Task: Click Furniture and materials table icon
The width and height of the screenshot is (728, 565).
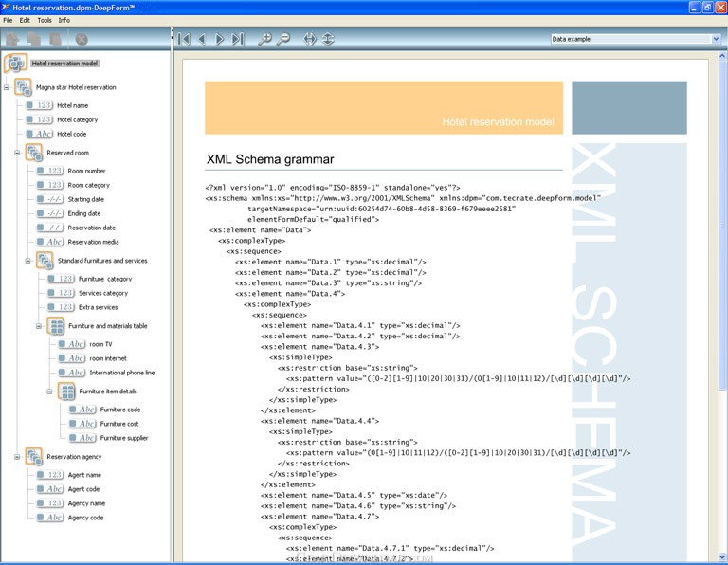Action: coord(56,326)
